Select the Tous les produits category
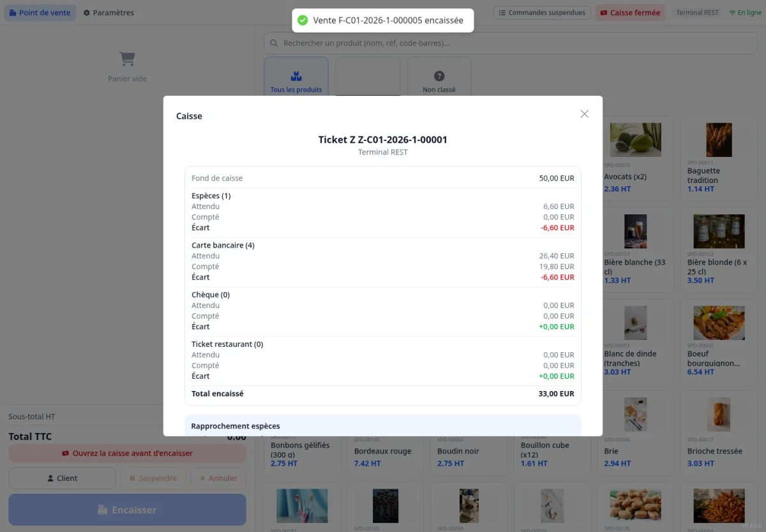766x532 pixels. [296, 77]
